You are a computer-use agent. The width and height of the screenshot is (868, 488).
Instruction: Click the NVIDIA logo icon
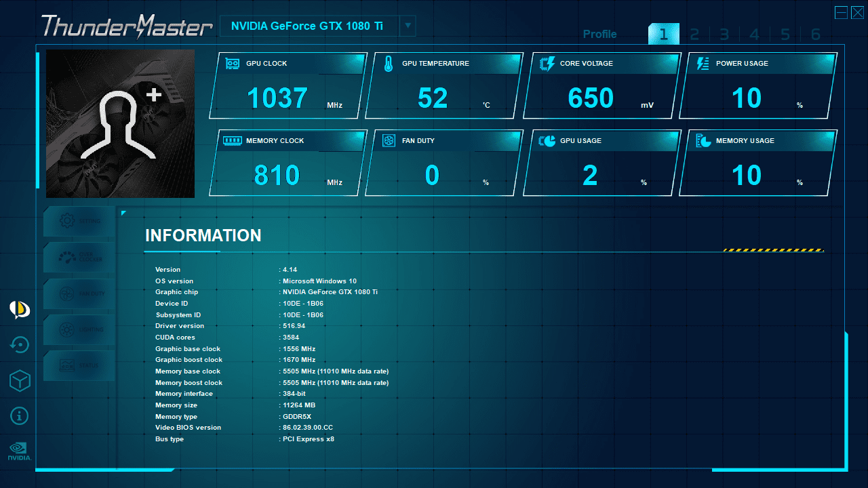tap(19, 451)
